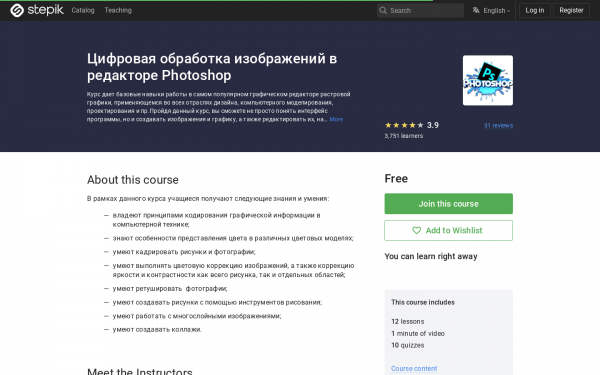Click the 'Free' price label

[x=396, y=179]
